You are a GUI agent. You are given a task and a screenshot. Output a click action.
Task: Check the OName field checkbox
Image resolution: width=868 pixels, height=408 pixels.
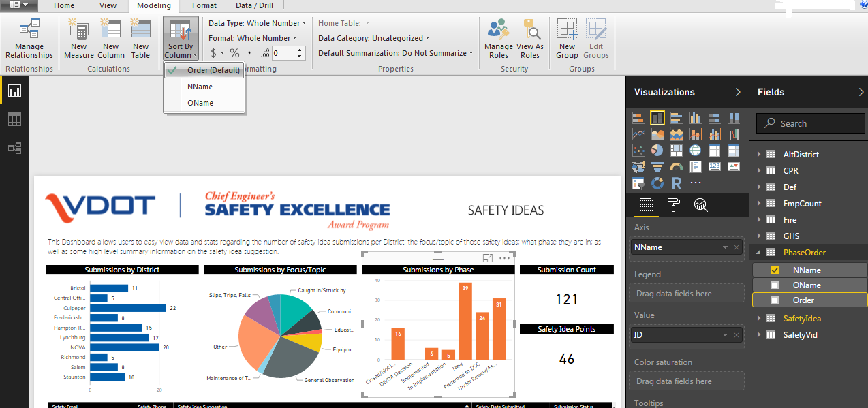(775, 285)
